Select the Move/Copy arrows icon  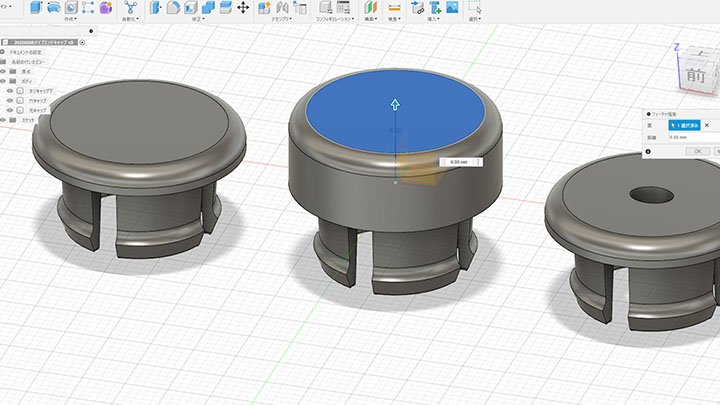243,7
